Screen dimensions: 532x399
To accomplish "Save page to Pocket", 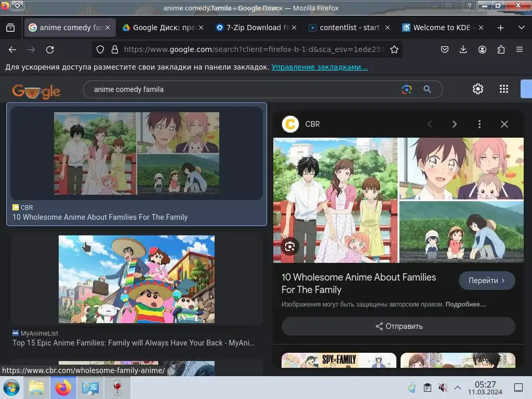I will pyautogui.click(x=445, y=49).
